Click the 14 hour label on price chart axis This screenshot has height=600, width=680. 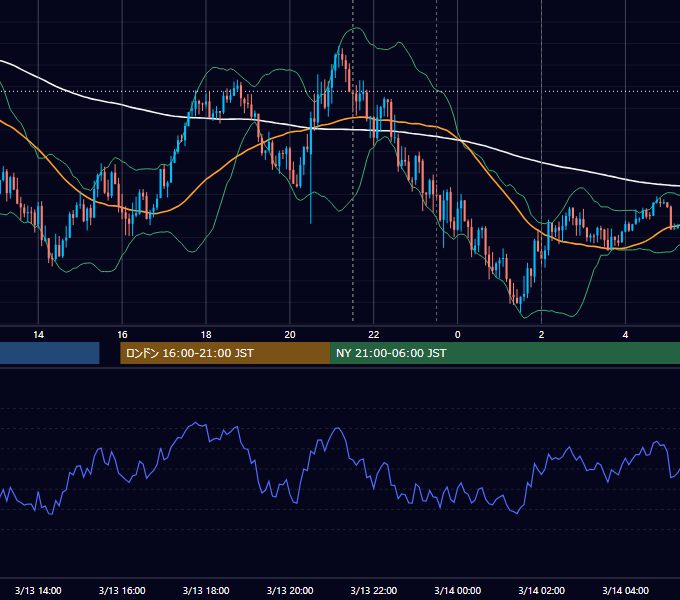pyautogui.click(x=38, y=335)
